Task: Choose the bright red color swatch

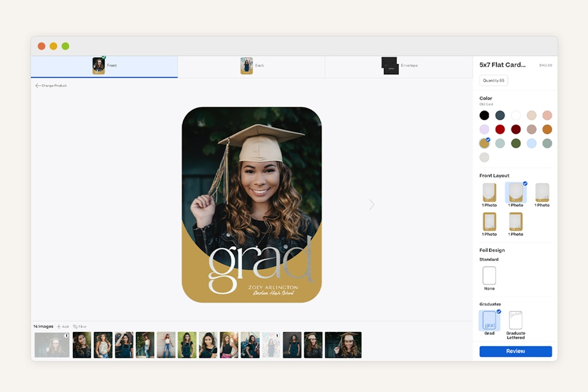Action: tap(500, 129)
